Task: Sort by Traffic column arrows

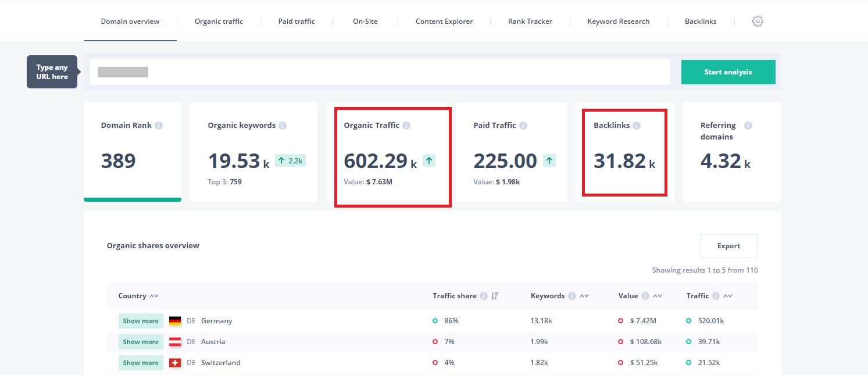Action: point(728,296)
